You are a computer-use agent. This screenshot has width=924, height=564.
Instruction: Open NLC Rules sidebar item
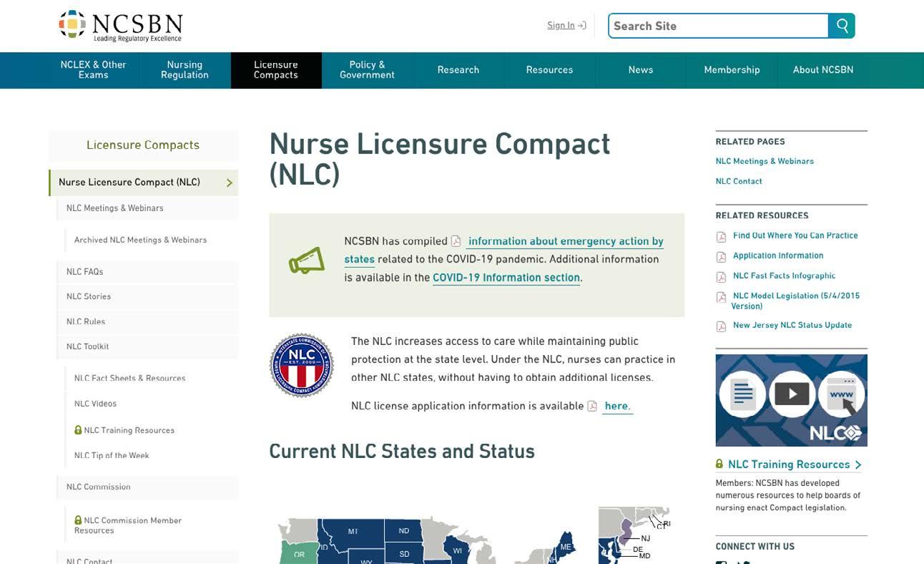point(147,321)
